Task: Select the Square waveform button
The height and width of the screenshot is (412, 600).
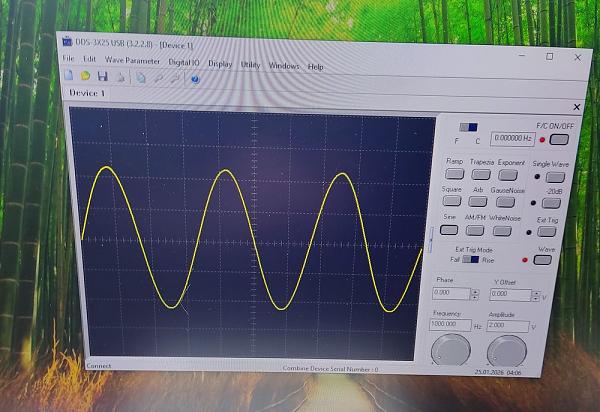Action: pos(452,202)
